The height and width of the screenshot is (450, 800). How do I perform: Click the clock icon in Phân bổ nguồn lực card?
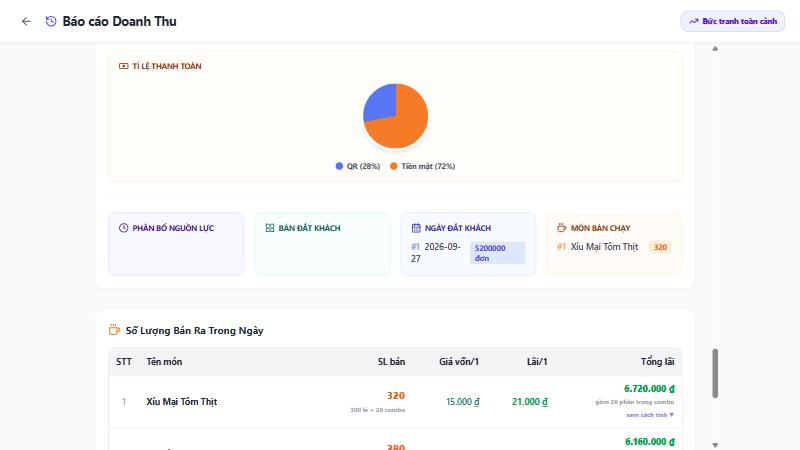pos(123,228)
